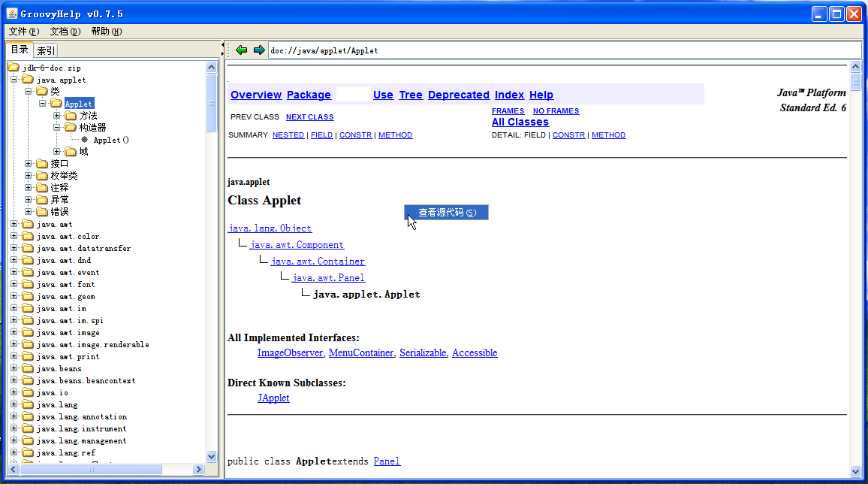The height and width of the screenshot is (484, 868).
Task: Open the Use navigation link
Action: pyautogui.click(x=383, y=95)
